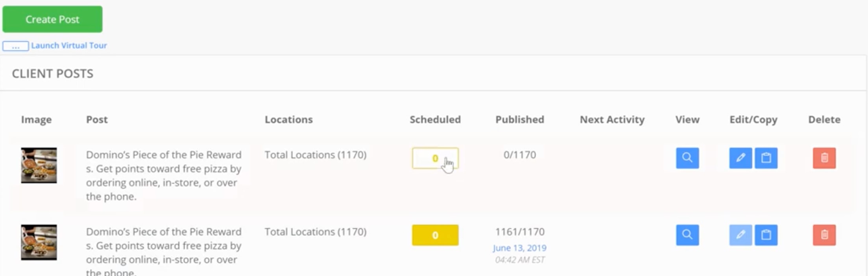
Task: Click Total Locations (1170) in the first row
Action: coord(316,155)
